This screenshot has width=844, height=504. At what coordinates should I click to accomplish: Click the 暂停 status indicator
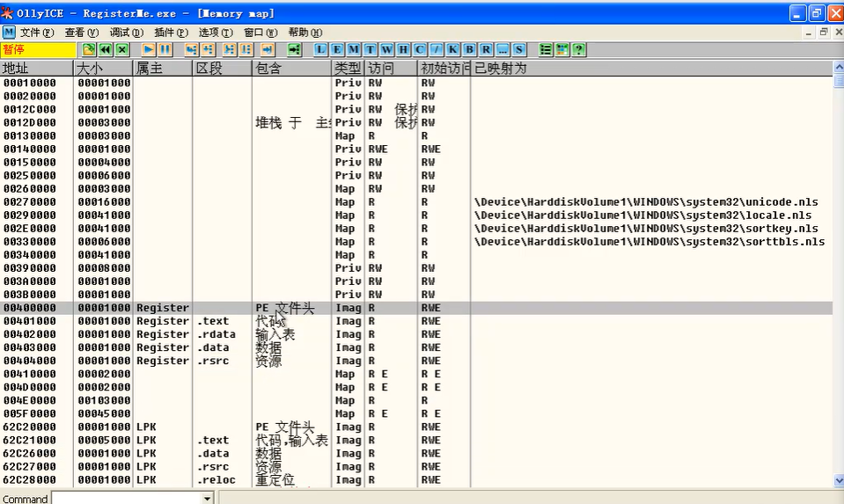(38, 50)
